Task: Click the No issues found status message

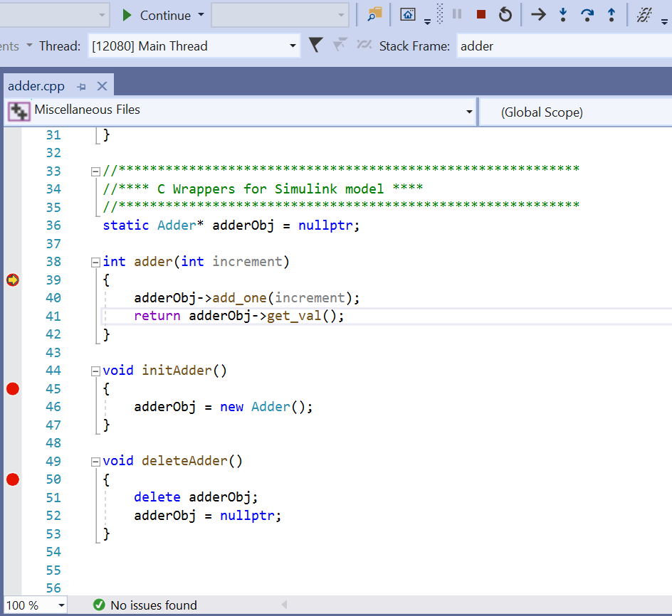Action: click(x=152, y=605)
